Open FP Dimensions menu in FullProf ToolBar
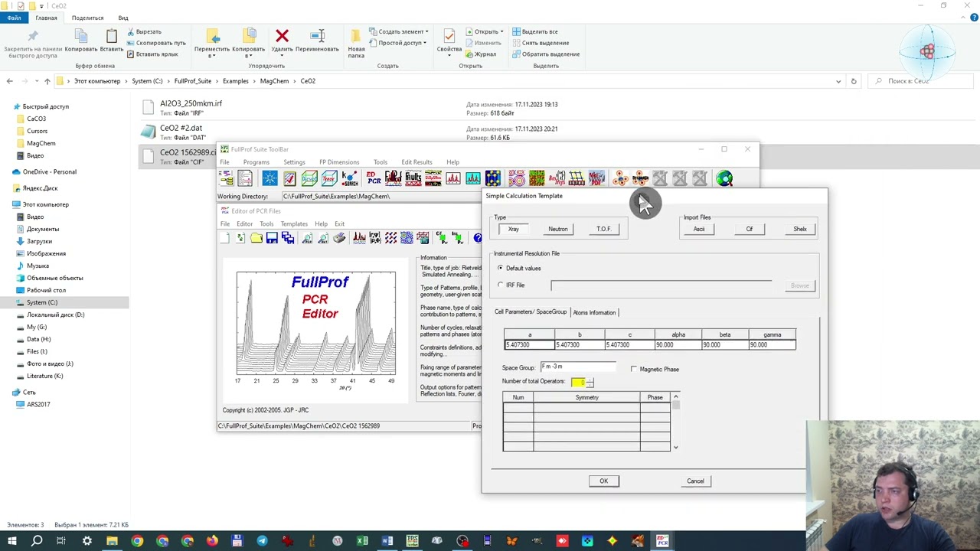 339,162
